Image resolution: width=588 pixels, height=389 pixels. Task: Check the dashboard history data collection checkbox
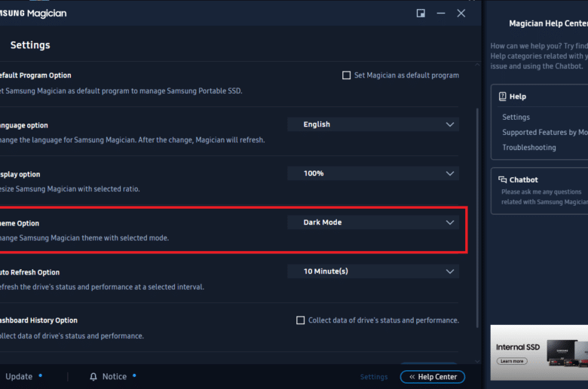[x=300, y=320]
